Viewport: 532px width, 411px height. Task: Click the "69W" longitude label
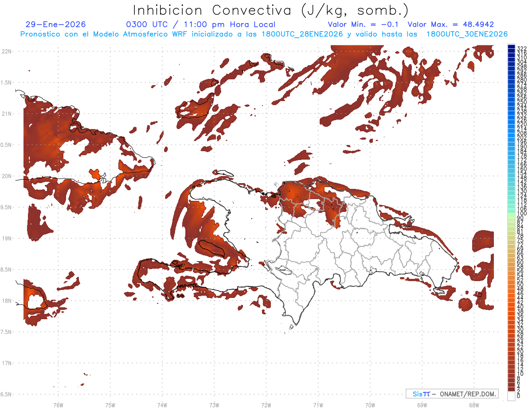(422, 405)
